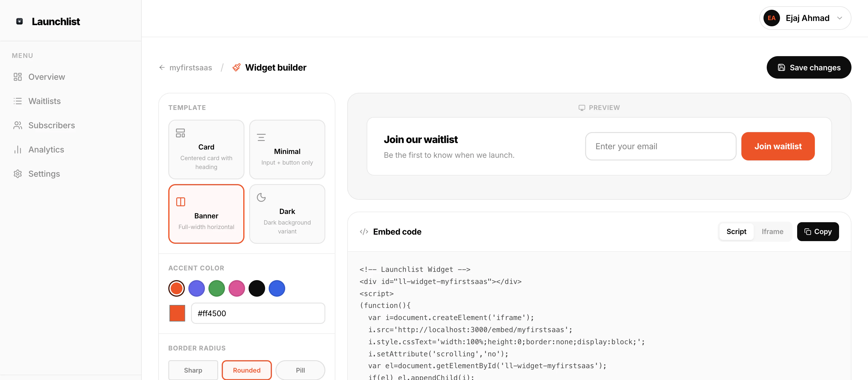The height and width of the screenshot is (380, 868).
Task: Click the Settings gear icon
Action: [17, 174]
